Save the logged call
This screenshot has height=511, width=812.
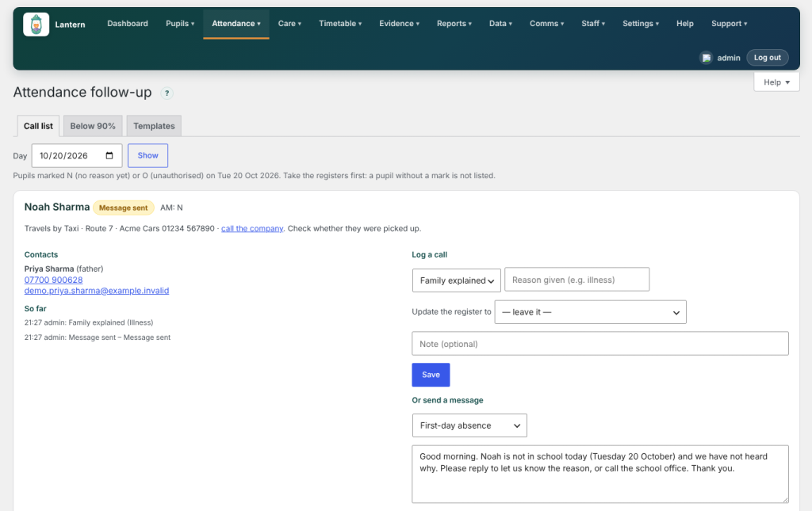[x=431, y=375]
